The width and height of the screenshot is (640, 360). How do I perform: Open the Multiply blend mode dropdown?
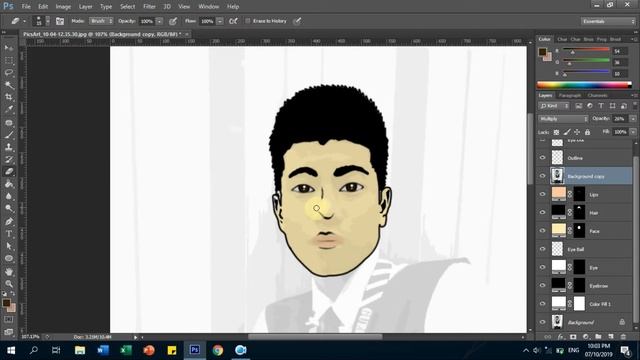(563, 119)
